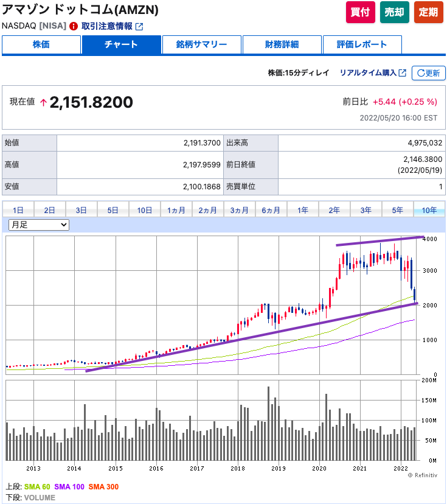Image resolution: width=447 pixels, height=504 pixels.
Task: Click the 前日比 +5.44 (+0.25 %) value
Action: (x=405, y=102)
